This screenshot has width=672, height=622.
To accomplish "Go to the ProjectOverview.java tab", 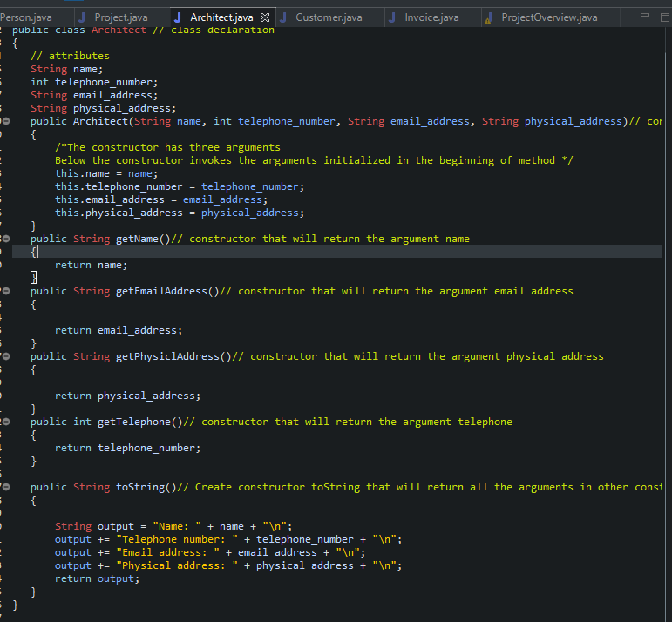I will (549, 17).
